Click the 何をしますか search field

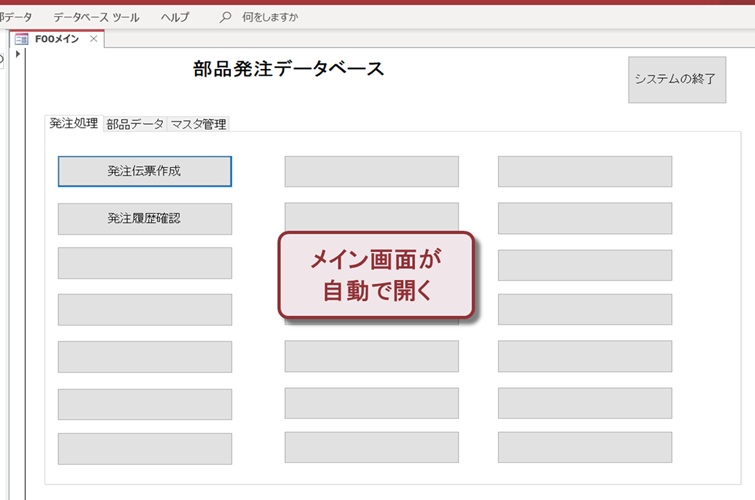coord(270,17)
